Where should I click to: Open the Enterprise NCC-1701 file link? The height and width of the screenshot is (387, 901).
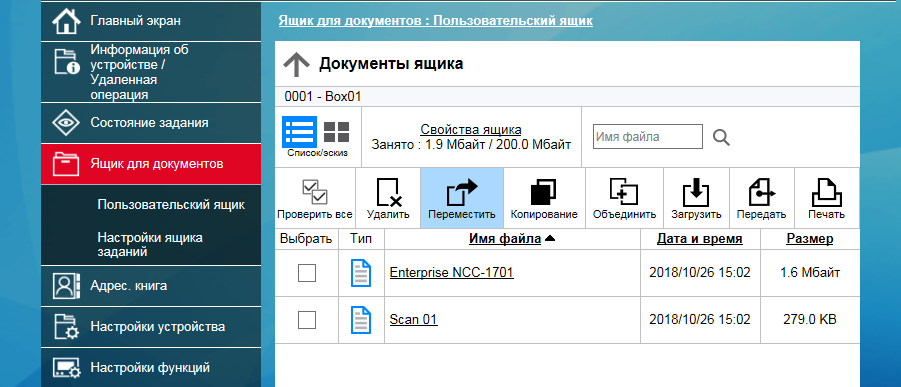452,273
